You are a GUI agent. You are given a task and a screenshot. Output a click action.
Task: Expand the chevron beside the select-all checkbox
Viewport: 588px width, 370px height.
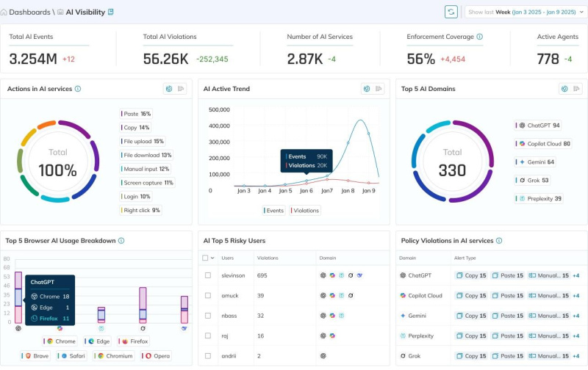pyautogui.click(x=213, y=258)
